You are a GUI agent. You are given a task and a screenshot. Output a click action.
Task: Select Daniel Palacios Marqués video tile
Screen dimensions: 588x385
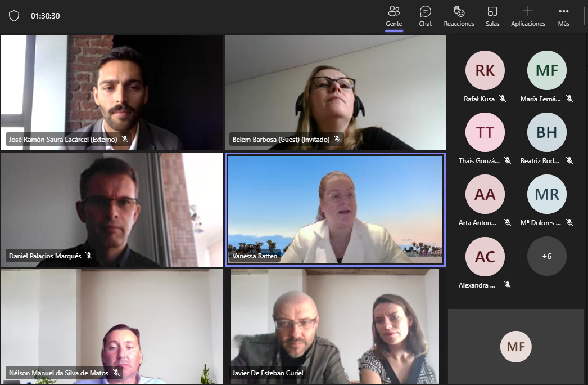(112, 209)
